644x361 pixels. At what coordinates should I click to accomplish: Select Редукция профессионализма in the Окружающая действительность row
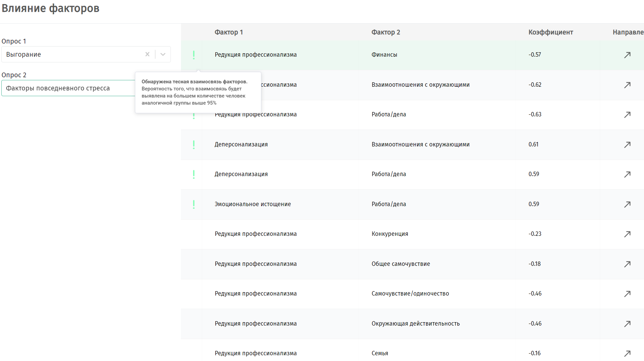(x=256, y=324)
